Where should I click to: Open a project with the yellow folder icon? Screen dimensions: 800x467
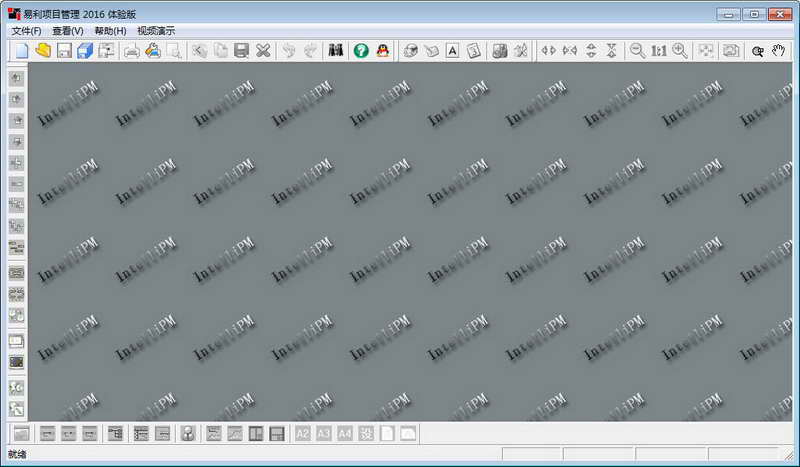tap(43, 51)
